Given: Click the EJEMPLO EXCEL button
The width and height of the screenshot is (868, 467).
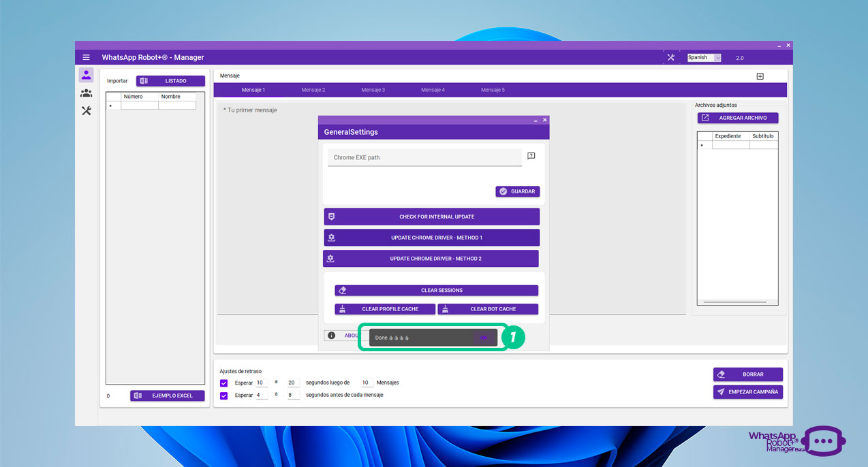Looking at the screenshot, I should [168, 396].
